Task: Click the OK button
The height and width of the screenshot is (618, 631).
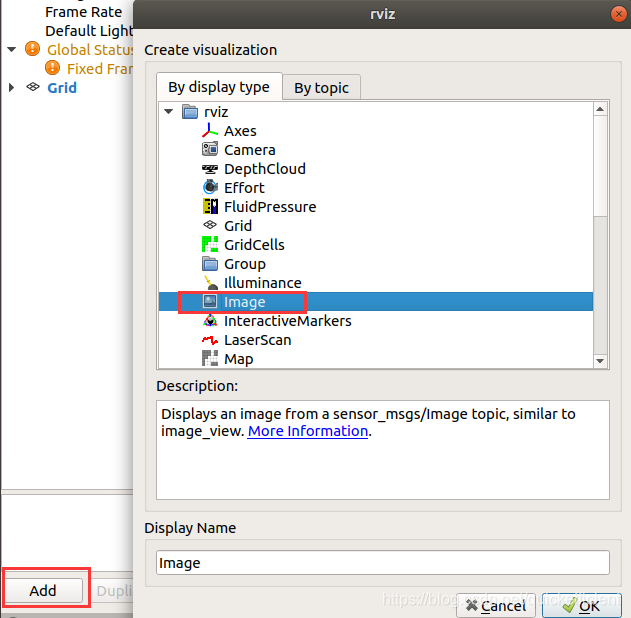Action: (x=582, y=606)
